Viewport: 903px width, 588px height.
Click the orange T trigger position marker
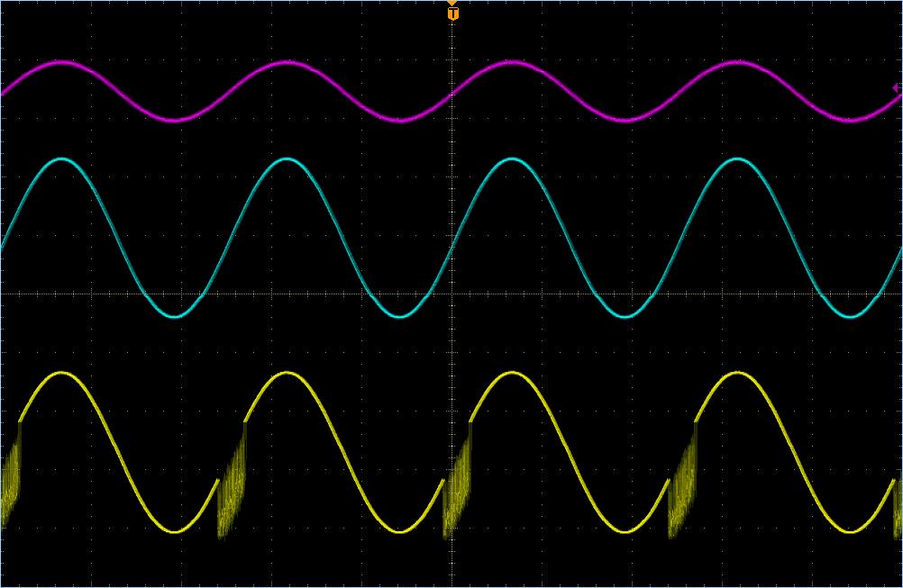[x=452, y=14]
